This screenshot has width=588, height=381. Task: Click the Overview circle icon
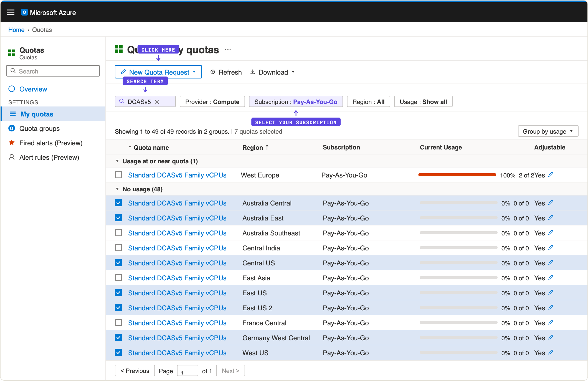[x=12, y=89]
